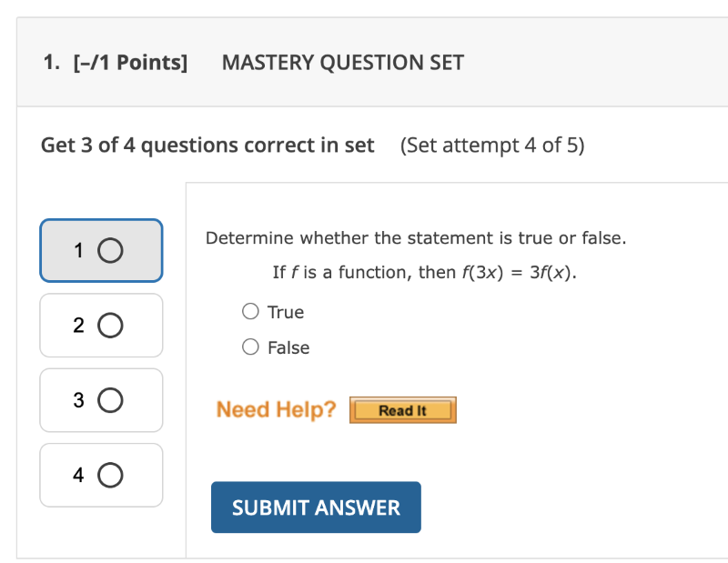Image resolution: width=728 pixels, height=563 pixels.
Task: Click the status circle beside number 1
Action: pos(110,251)
